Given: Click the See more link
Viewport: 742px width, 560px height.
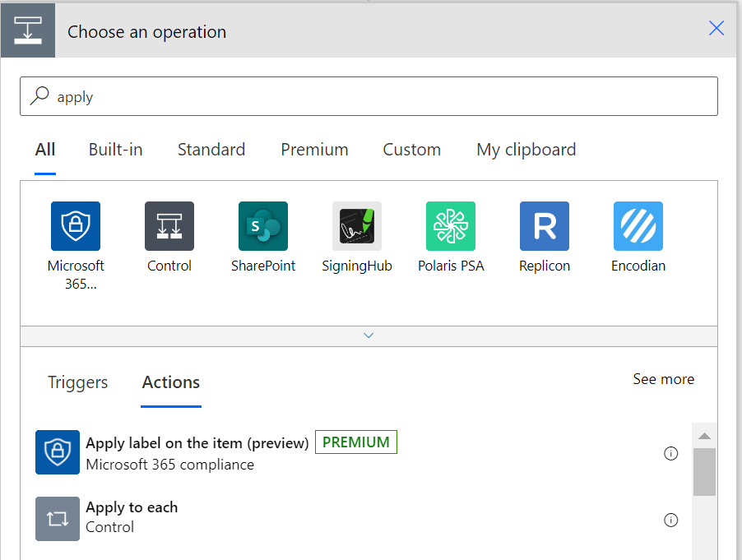Looking at the screenshot, I should click(x=663, y=379).
